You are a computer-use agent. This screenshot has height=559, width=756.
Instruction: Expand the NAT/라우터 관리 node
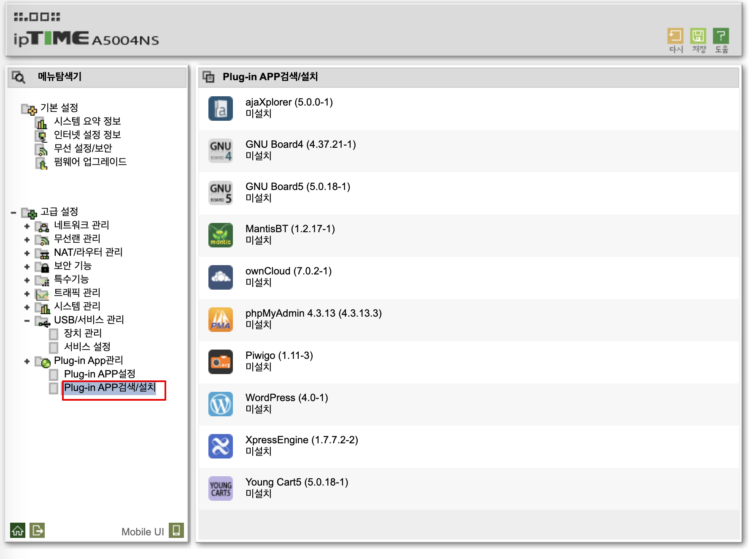[27, 253]
